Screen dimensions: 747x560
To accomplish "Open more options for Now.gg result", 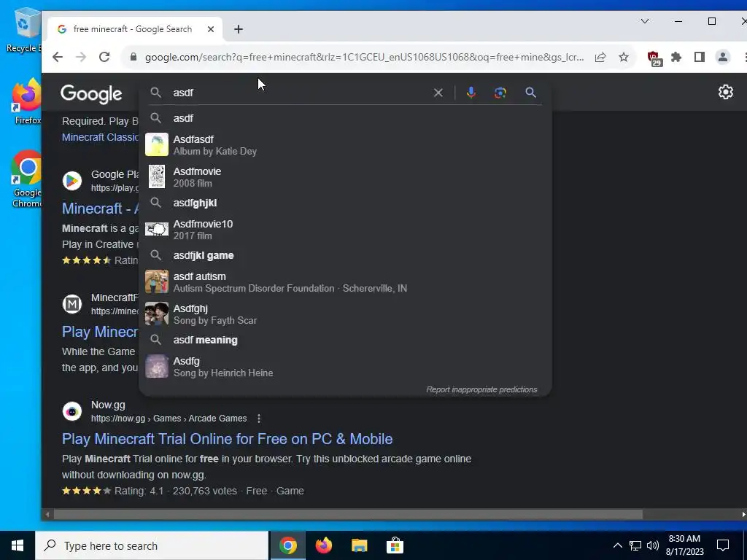I will [x=259, y=418].
